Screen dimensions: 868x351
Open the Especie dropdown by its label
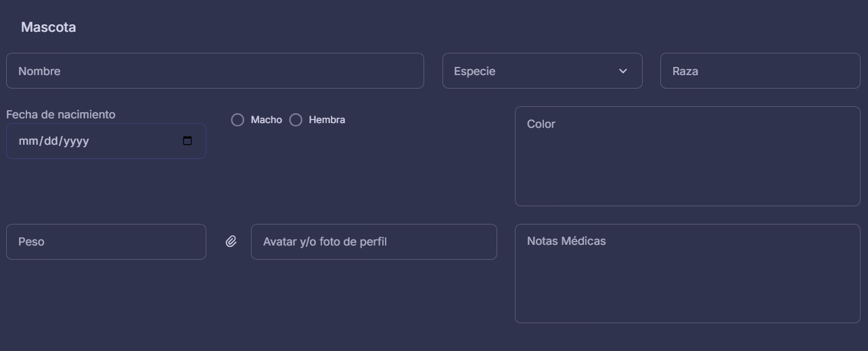pyautogui.click(x=475, y=71)
